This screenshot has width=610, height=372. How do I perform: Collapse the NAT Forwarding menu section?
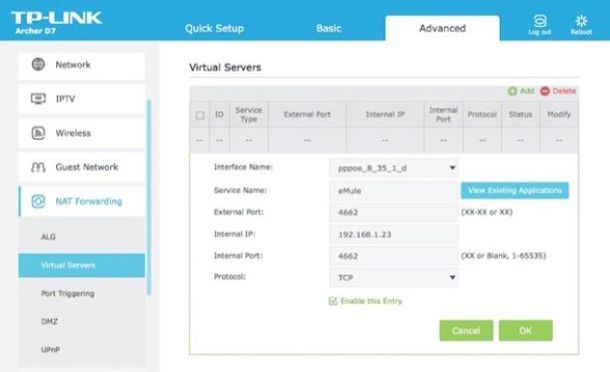click(x=82, y=201)
